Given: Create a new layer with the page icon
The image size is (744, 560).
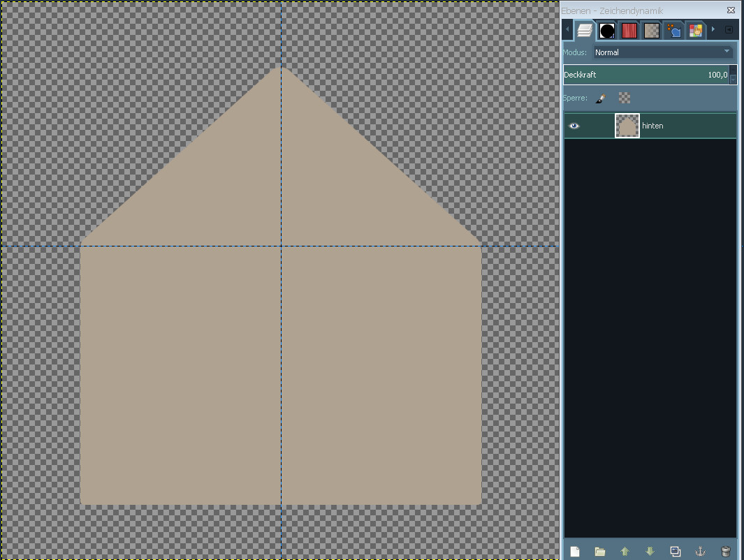Looking at the screenshot, I should (574, 551).
